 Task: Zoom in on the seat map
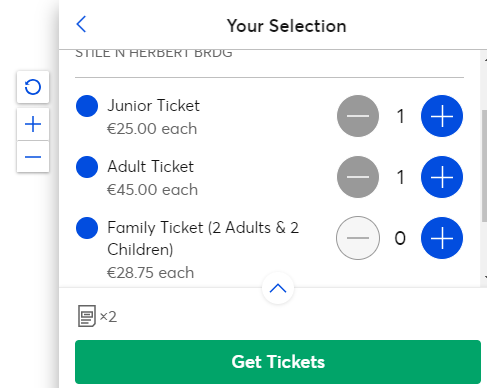point(33,124)
